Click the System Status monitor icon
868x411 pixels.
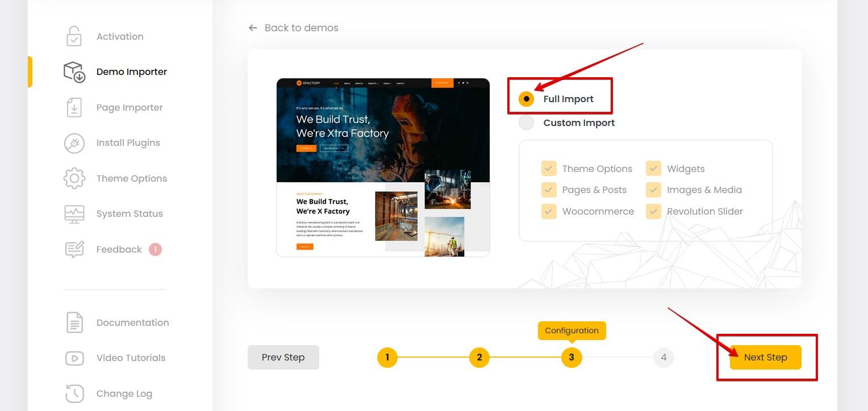(x=74, y=214)
